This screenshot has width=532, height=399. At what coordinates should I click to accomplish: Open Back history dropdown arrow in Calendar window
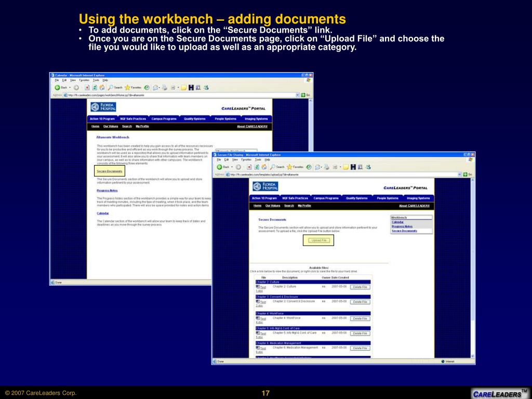[70, 87]
